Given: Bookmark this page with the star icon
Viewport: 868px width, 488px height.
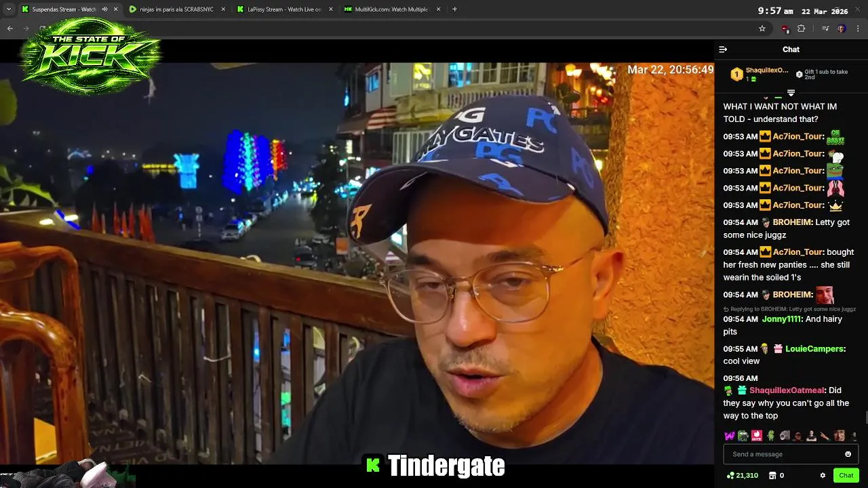Looking at the screenshot, I should (762, 28).
